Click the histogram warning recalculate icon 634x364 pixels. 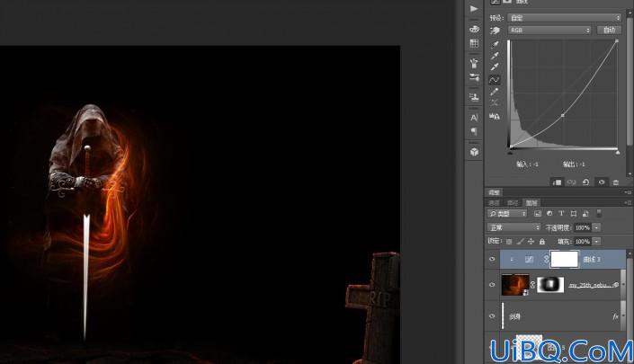click(494, 116)
